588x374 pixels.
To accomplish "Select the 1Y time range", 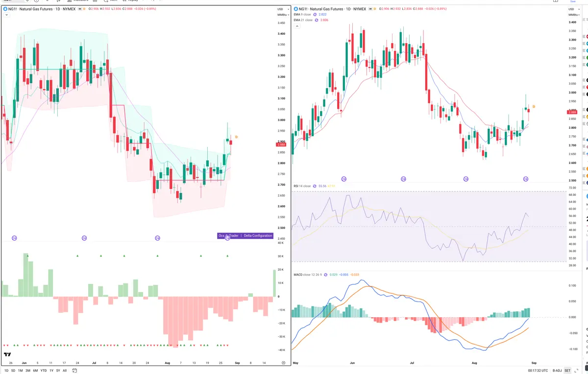I will tap(51, 371).
